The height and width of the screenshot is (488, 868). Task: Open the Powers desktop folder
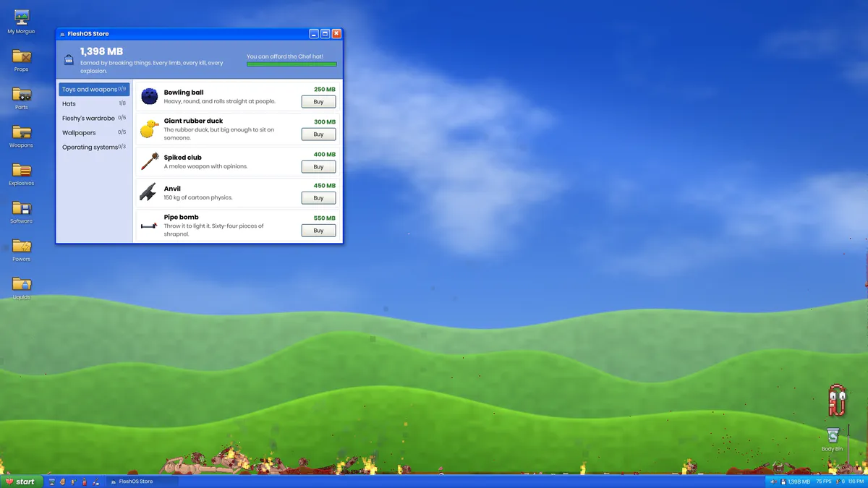pyautogui.click(x=22, y=249)
